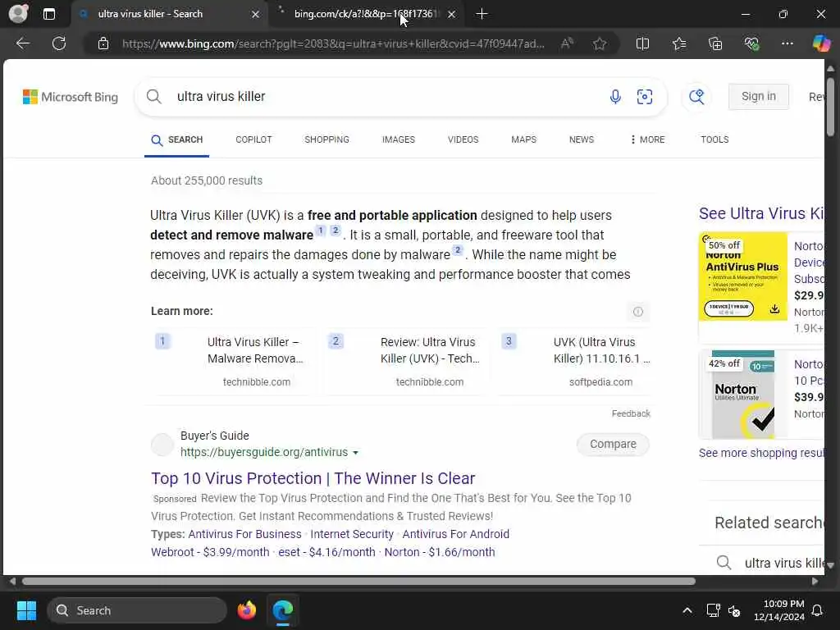Viewport: 840px width, 630px height.
Task: Open Norton AntiVirus Plus product thumbnail
Action: pyautogui.click(x=742, y=276)
